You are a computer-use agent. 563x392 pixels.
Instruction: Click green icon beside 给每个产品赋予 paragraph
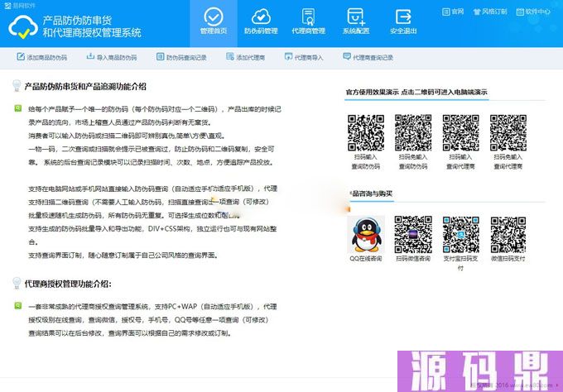(18, 108)
